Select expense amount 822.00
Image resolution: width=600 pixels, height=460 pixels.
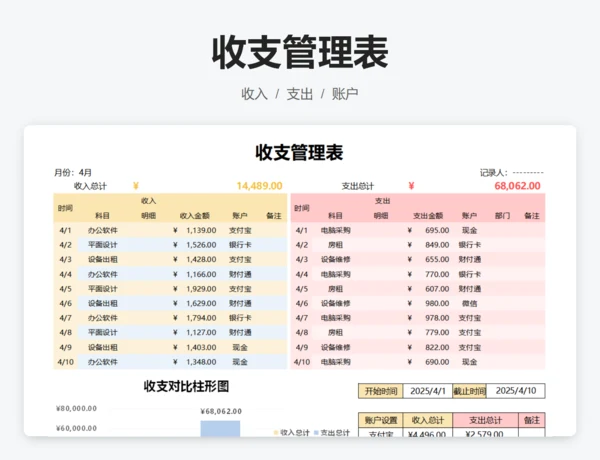(x=437, y=347)
